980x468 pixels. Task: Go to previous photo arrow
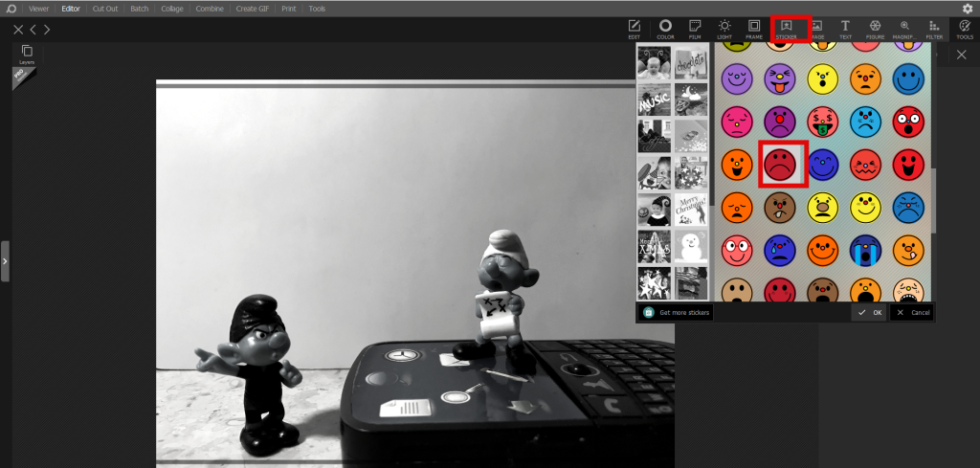[x=33, y=30]
